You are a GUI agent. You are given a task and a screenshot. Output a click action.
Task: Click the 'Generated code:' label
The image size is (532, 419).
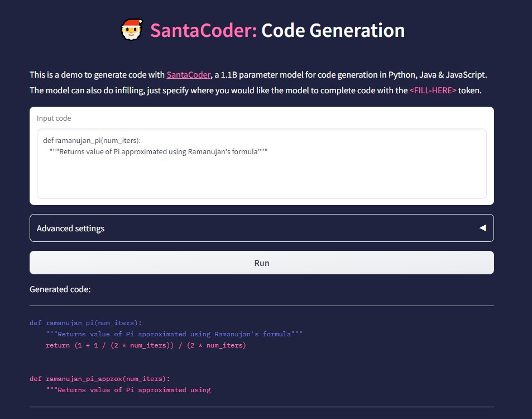[60, 289]
